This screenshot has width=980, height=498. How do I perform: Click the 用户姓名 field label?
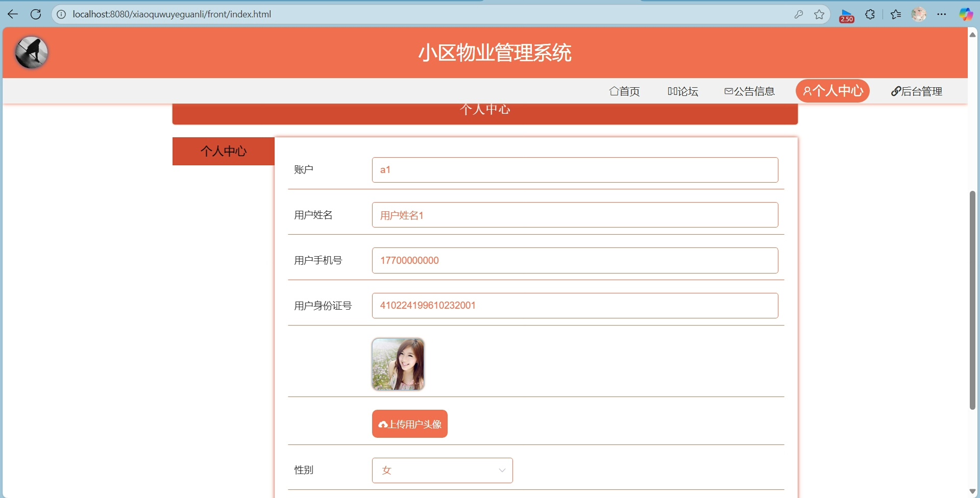tap(313, 215)
